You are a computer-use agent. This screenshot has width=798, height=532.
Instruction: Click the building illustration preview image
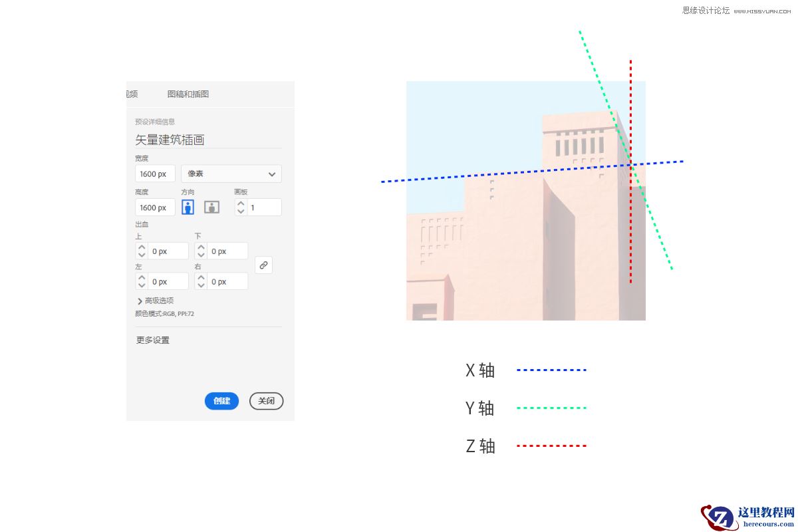point(525,199)
